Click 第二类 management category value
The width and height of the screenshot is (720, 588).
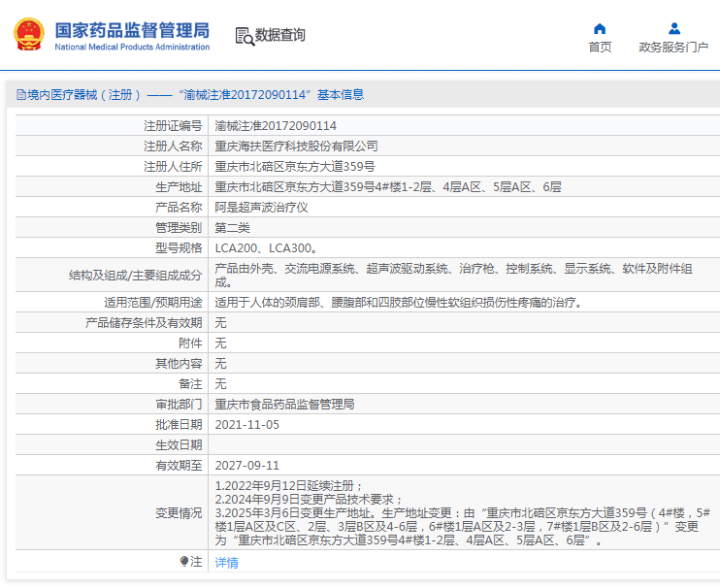[232, 228]
